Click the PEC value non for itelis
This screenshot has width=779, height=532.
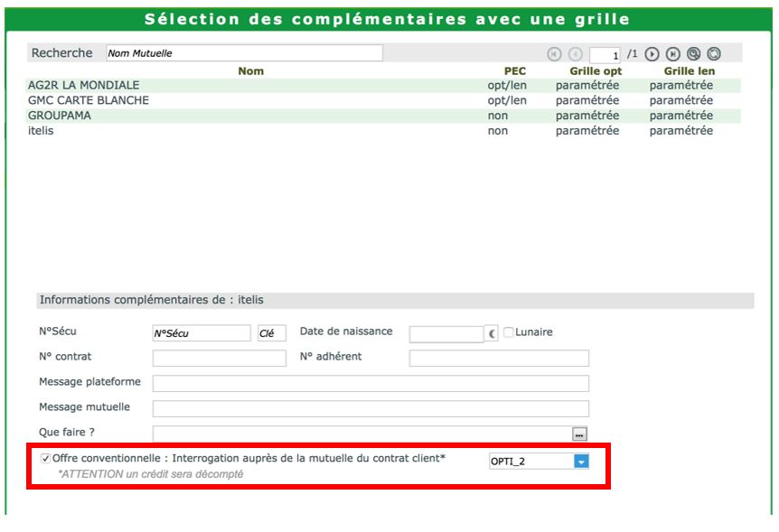click(497, 131)
